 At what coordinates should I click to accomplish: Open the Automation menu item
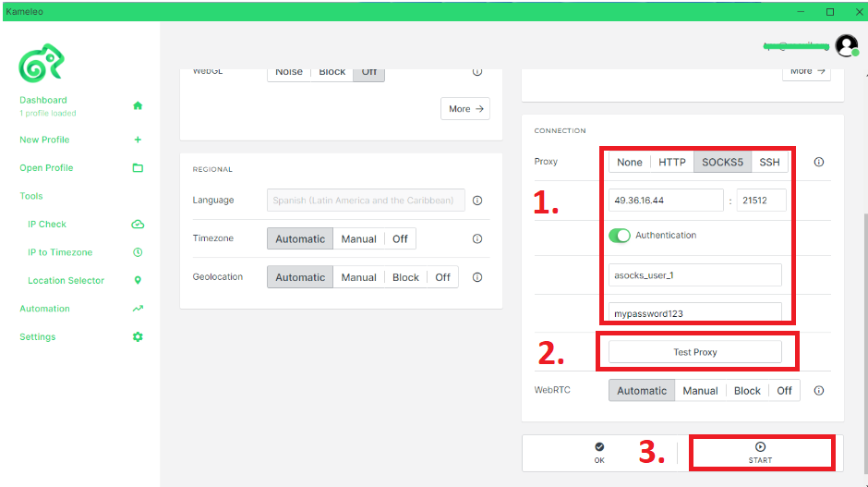pyautogui.click(x=44, y=309)
